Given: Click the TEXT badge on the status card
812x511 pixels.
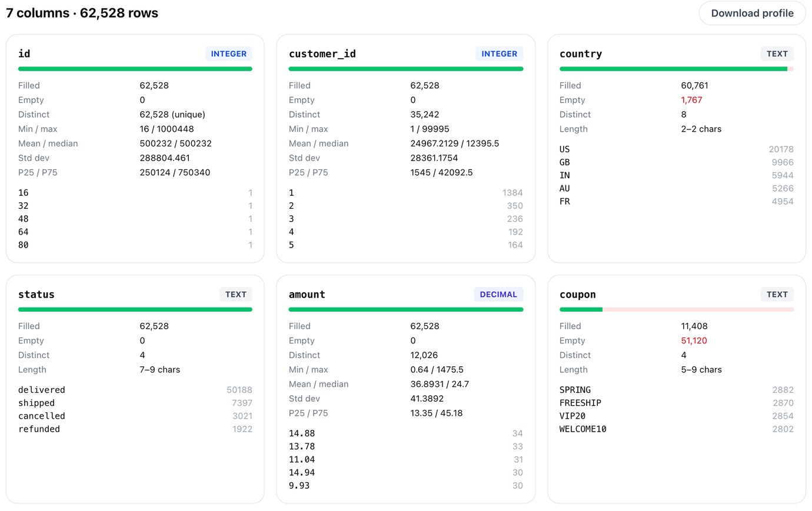Looking at the screenshot, I should coord(236,295).
